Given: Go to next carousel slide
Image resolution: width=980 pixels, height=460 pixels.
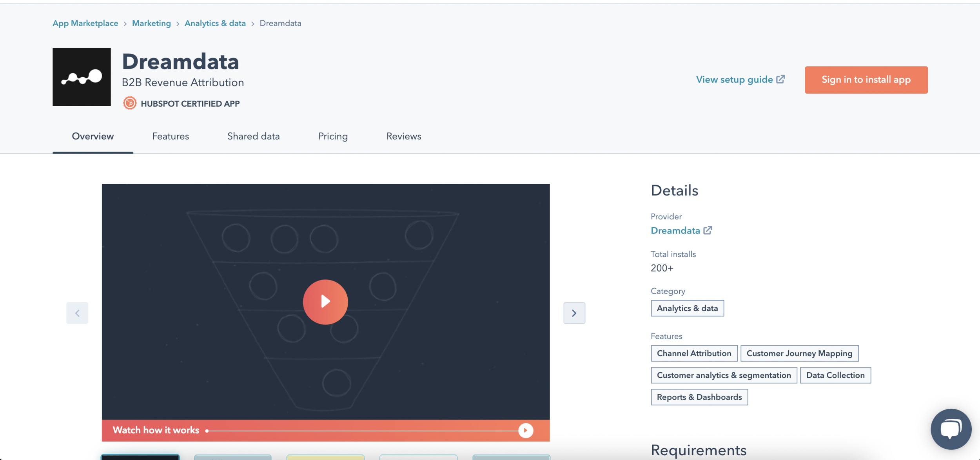Looking at the screenshot, I should [x=574, y=313].
